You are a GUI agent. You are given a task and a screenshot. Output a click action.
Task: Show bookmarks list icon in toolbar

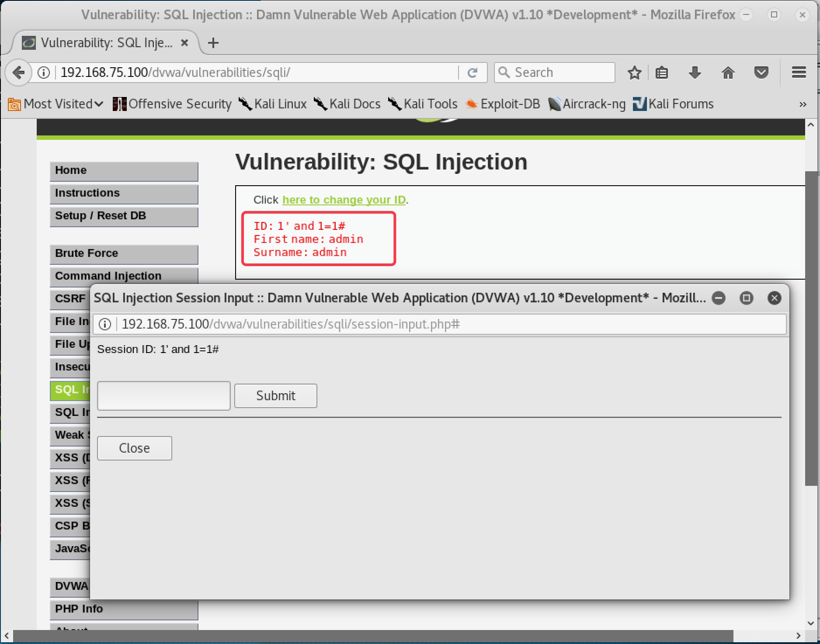click(662, 73)
